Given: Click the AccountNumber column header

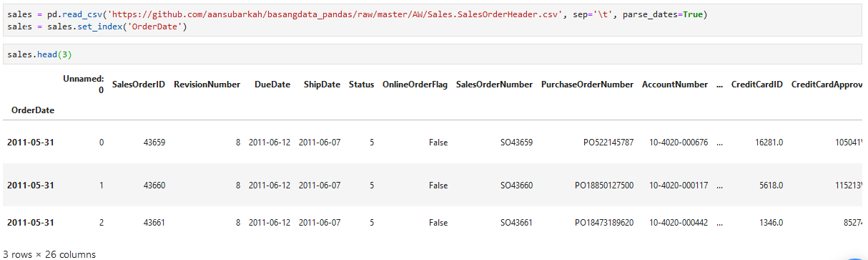Looking at the screenshot, I should pyautogui.click(x=675, y=85).
